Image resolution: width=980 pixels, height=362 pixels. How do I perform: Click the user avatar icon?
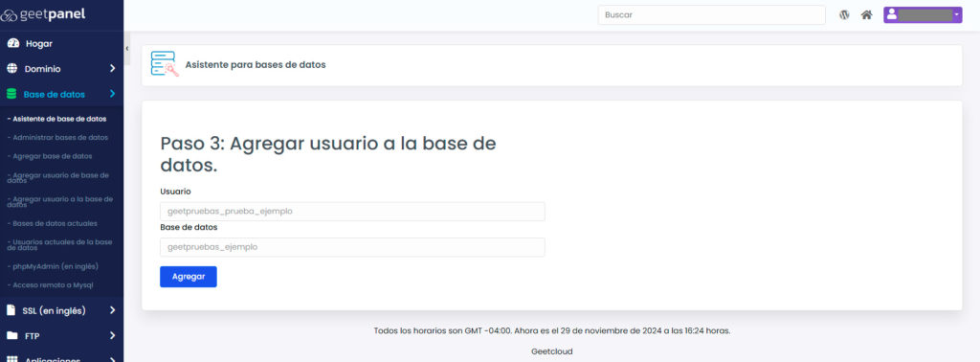coord(892,15)
